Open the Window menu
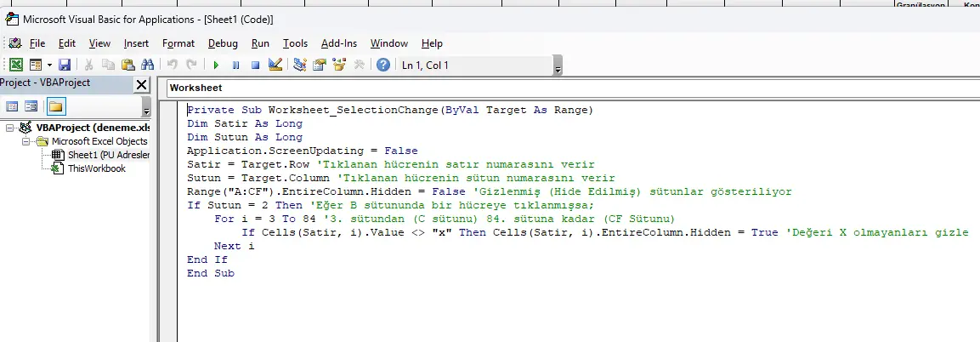Screen dimensions: 980x342 point(388,43)
